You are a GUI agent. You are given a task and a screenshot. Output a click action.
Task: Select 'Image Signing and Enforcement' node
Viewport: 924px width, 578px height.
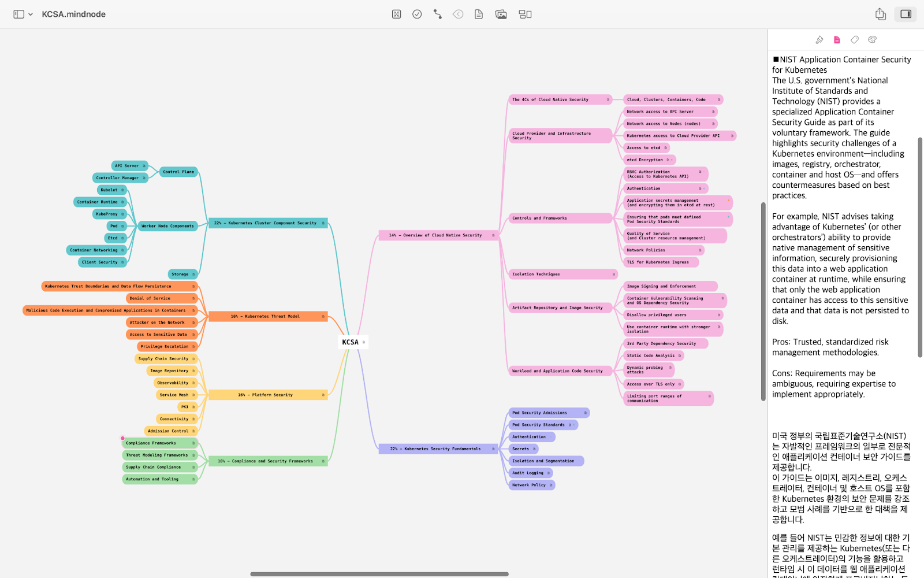tap(670, 286)
